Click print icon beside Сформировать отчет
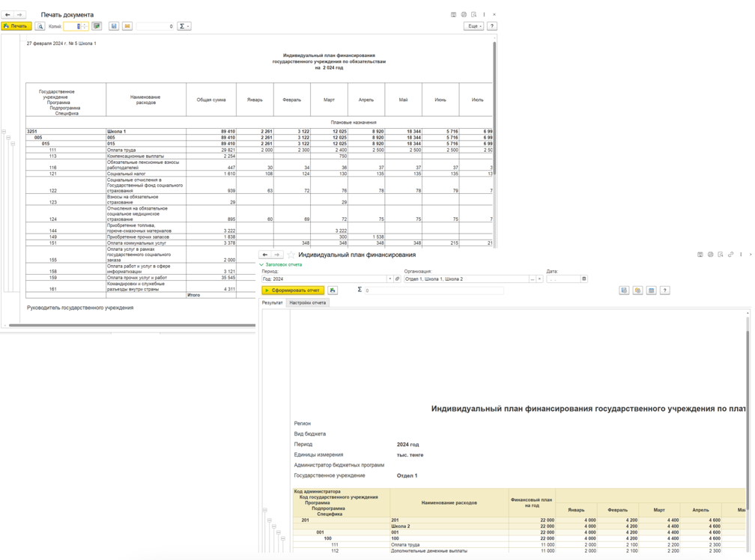755x560 pixels. click(333, 290)
